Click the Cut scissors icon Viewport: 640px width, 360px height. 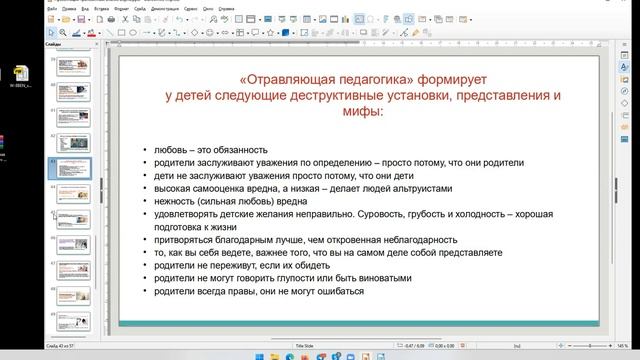pyautogui.click(x=125, y=19)
